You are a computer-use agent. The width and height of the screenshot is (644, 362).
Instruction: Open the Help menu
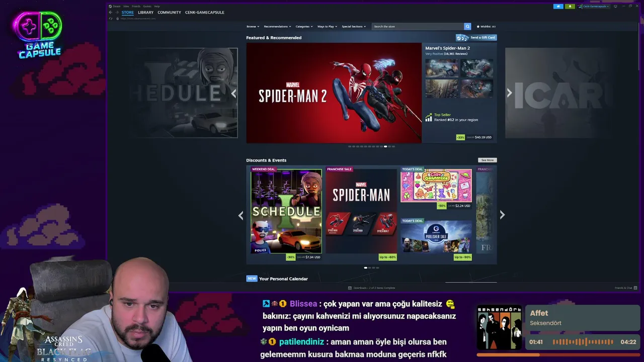[157, 6]
